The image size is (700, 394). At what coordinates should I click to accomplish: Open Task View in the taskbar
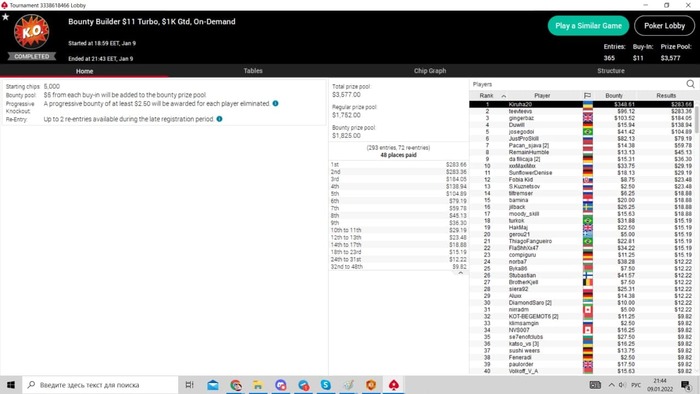coord(189,385)
